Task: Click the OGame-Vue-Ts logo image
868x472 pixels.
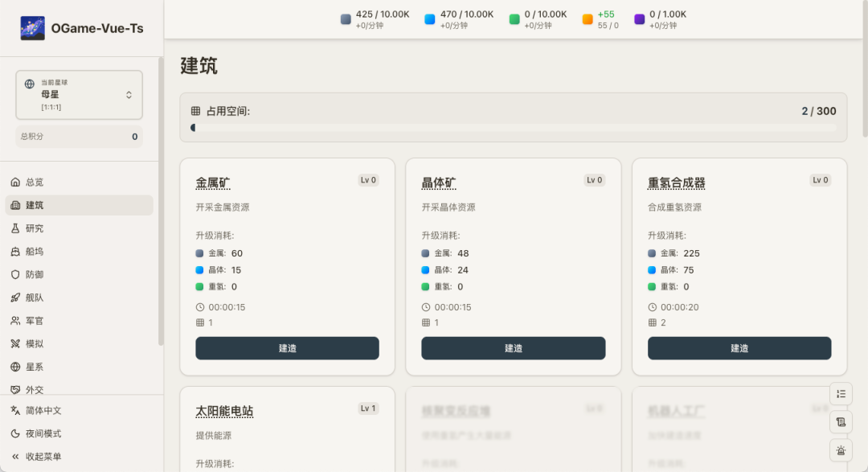Action: 33,28
